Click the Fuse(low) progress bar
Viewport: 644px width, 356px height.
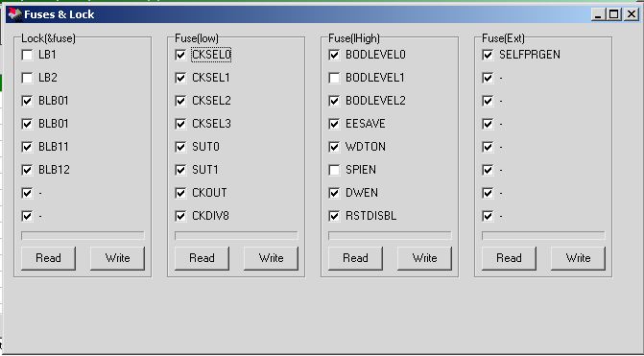pyautogui.click(x=236, y=236)
